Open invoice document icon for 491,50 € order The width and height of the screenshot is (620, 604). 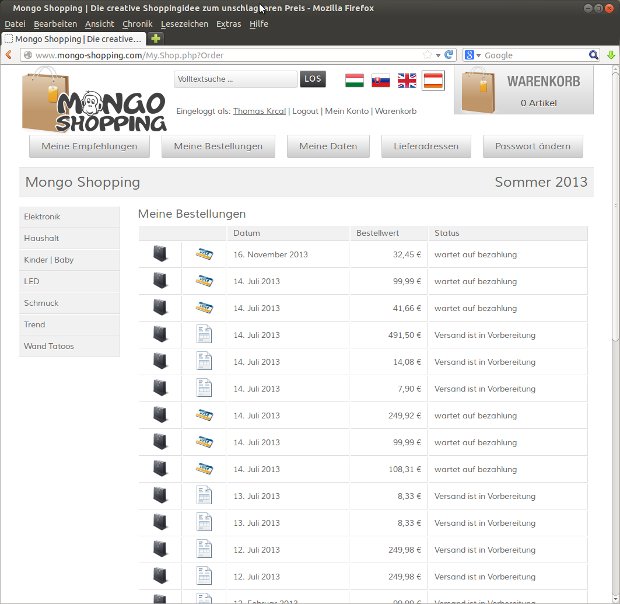(204, 334)
